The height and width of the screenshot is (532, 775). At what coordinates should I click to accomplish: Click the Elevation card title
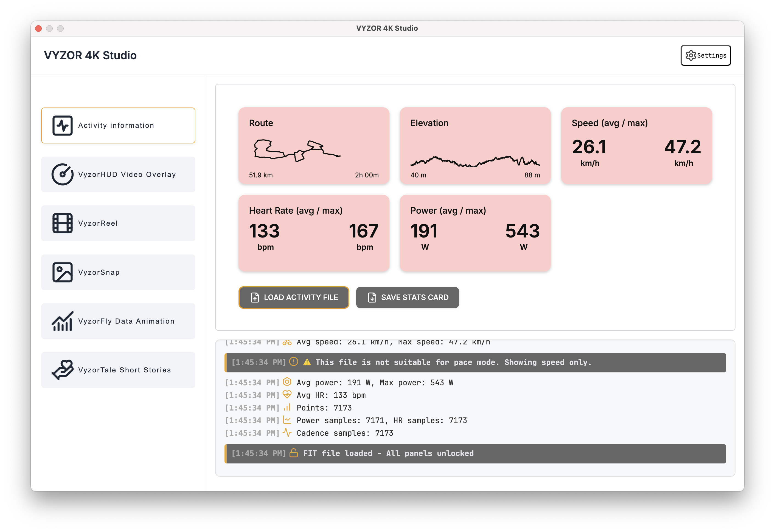pyautogui.click(x=429, y=123)
